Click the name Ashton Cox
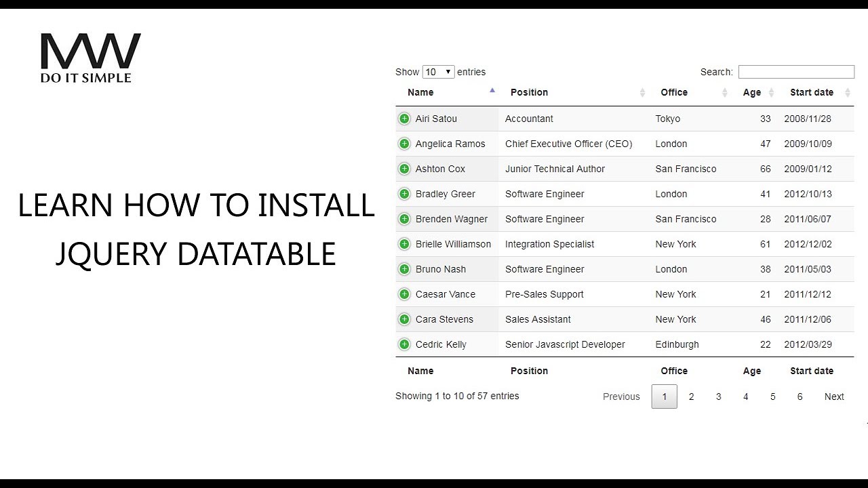This screenshot has height=488, width=868. tap(440, 169)
